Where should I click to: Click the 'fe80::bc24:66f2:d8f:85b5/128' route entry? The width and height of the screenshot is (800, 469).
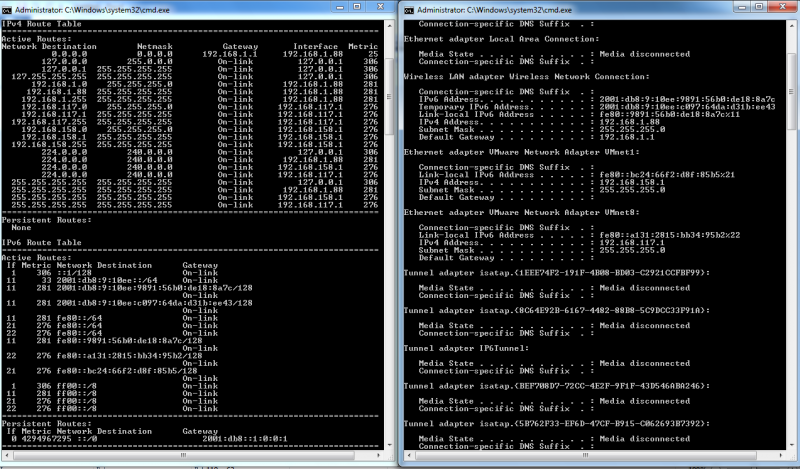click(x=127, y=371)
